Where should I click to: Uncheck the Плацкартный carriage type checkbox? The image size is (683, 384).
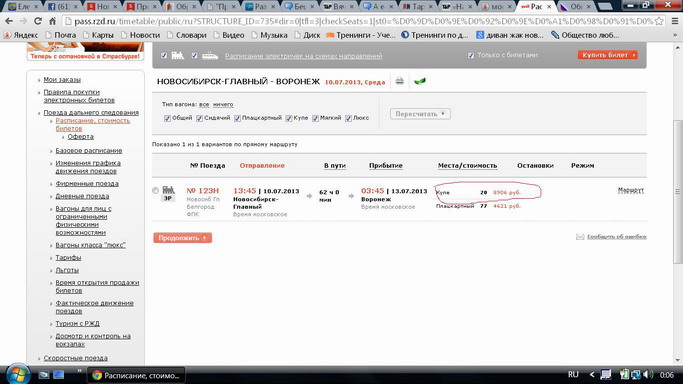pyautogui.click(x=237, y=118)
